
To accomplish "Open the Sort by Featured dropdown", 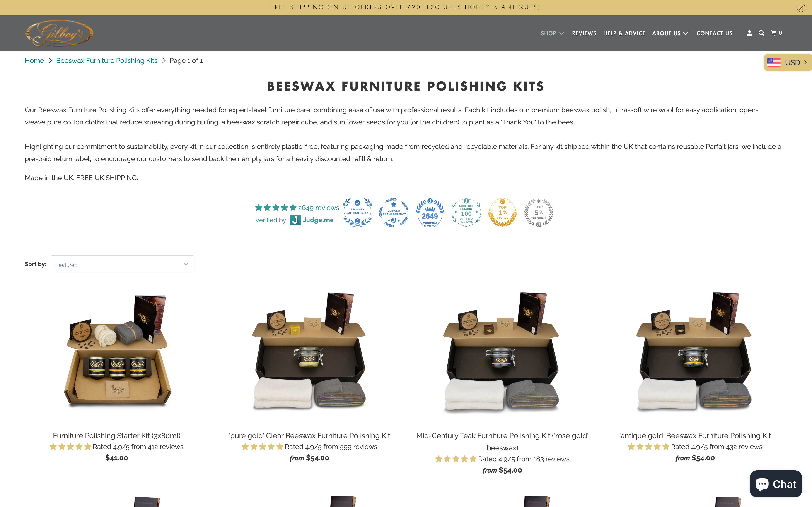I will 123,265.
